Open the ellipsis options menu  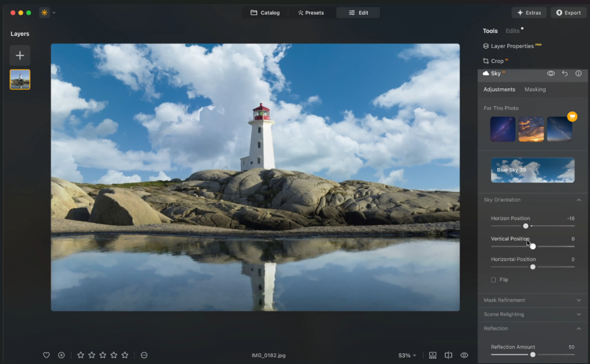click(144, 355)
